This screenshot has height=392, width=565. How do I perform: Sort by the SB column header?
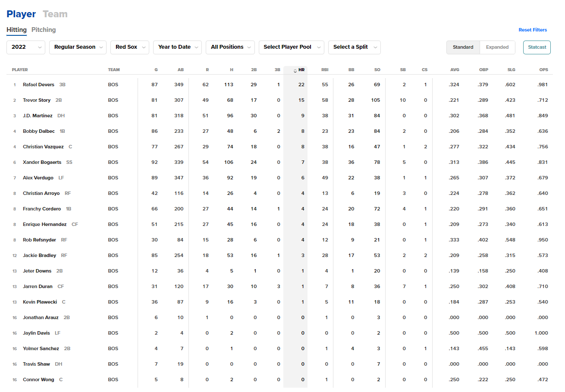[x=403, y=70]
